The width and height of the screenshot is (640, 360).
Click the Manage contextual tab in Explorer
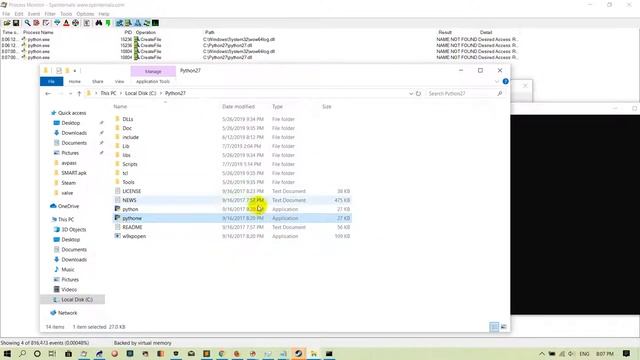153,71
